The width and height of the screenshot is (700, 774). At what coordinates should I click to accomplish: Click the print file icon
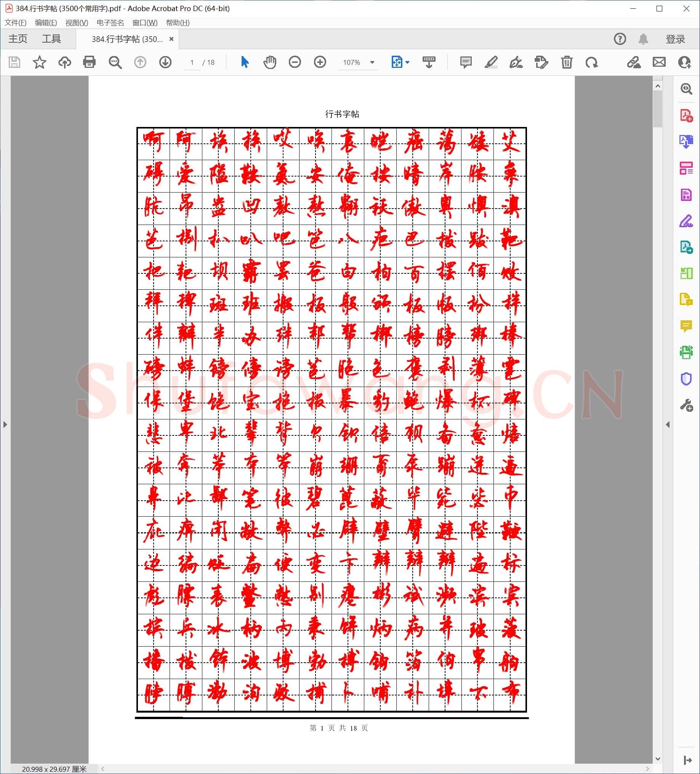[x=89, y=62]
